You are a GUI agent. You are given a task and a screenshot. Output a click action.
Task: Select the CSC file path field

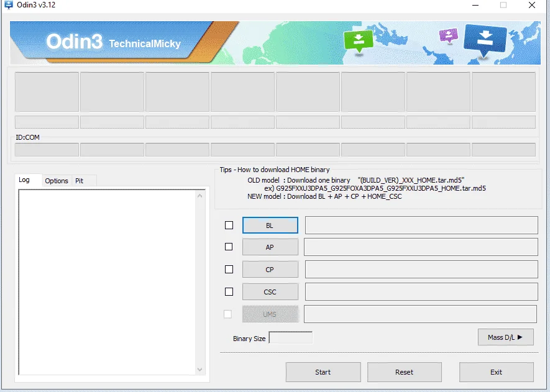(421, 292)
